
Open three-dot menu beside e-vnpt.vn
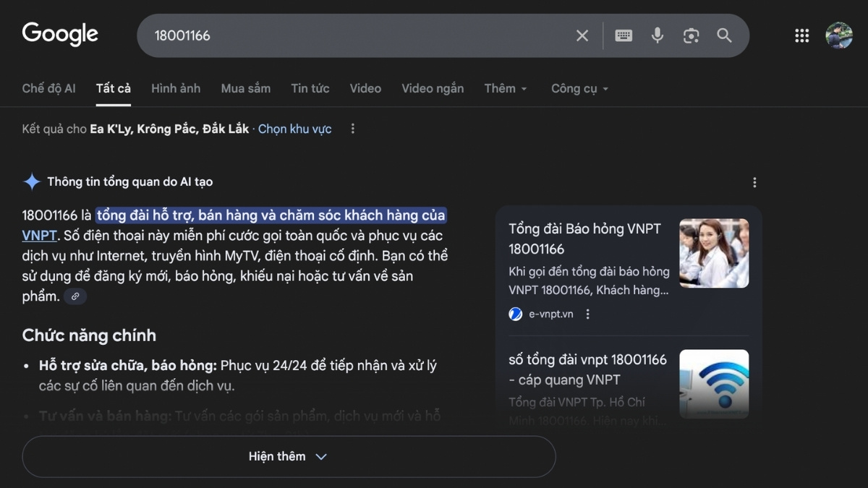pos(588,314)
